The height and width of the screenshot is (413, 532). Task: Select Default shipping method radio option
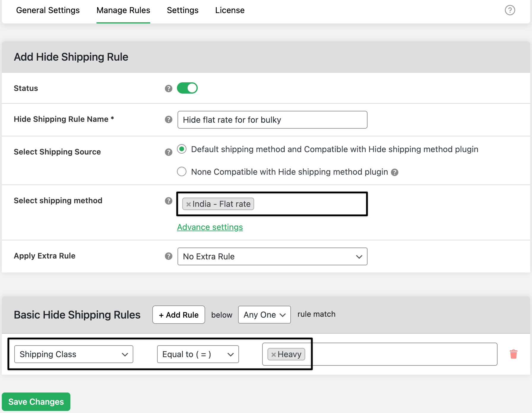pos(182,149)
